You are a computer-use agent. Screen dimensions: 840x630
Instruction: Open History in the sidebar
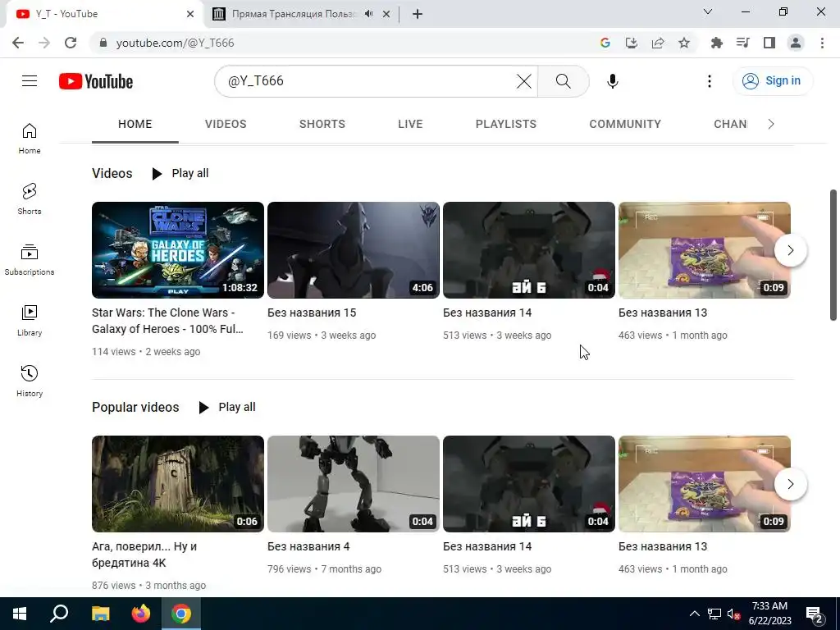point(30,381)
